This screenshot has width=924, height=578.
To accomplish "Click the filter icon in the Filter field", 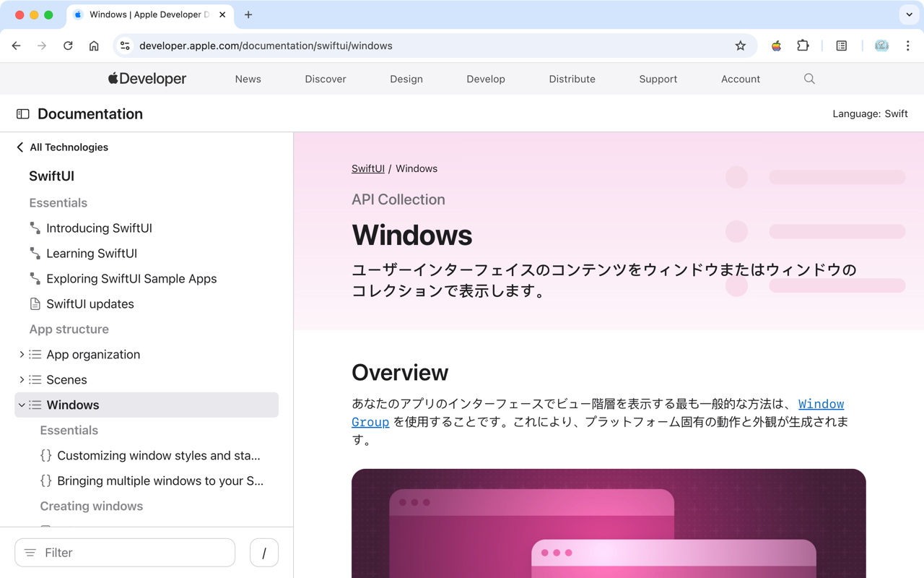I will (x=30, y=552).
